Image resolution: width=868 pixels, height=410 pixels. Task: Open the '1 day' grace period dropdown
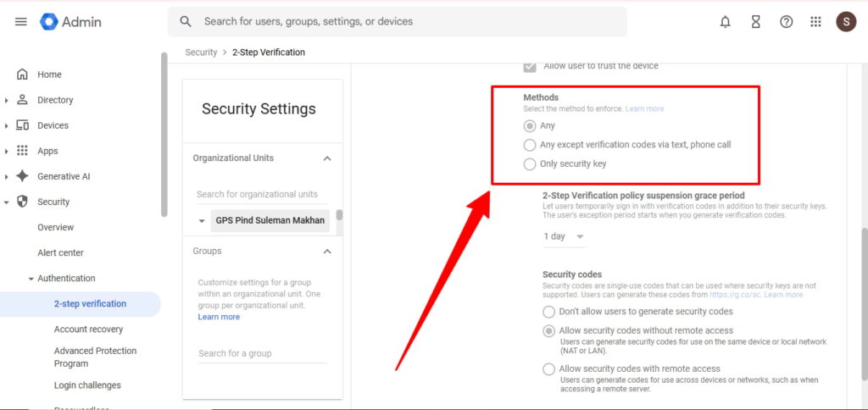click(x=564, y=236)
